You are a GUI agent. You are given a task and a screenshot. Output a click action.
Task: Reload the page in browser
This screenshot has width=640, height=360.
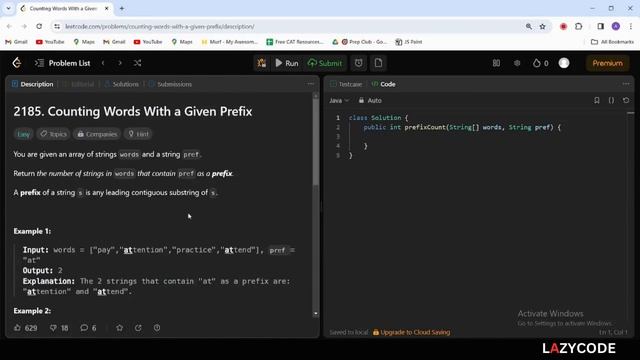pos(39,27)
